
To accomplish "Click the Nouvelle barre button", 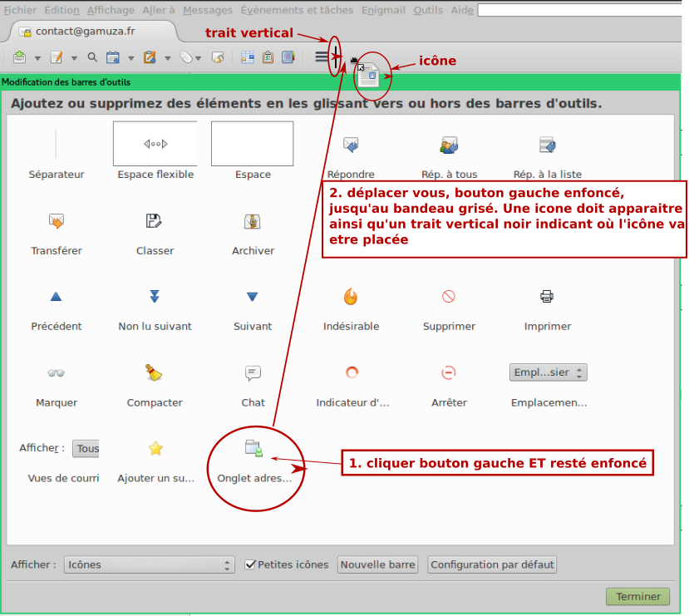I will (x=377, y=565).
